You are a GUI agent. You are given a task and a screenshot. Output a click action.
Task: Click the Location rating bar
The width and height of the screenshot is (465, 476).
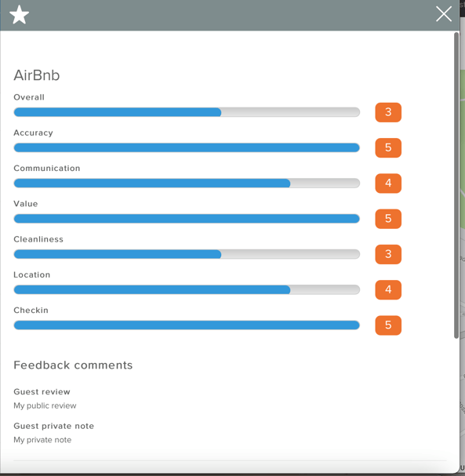click(187, 289)
